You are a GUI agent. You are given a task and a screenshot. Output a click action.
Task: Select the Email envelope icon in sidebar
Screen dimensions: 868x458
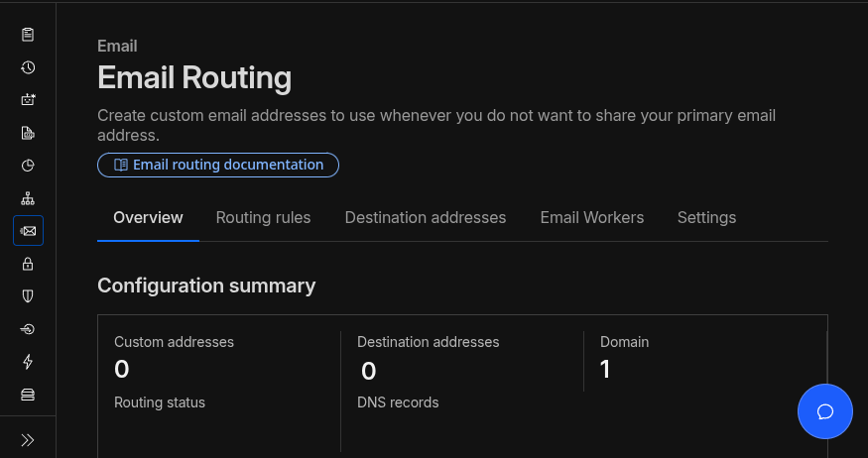(28, 231)
